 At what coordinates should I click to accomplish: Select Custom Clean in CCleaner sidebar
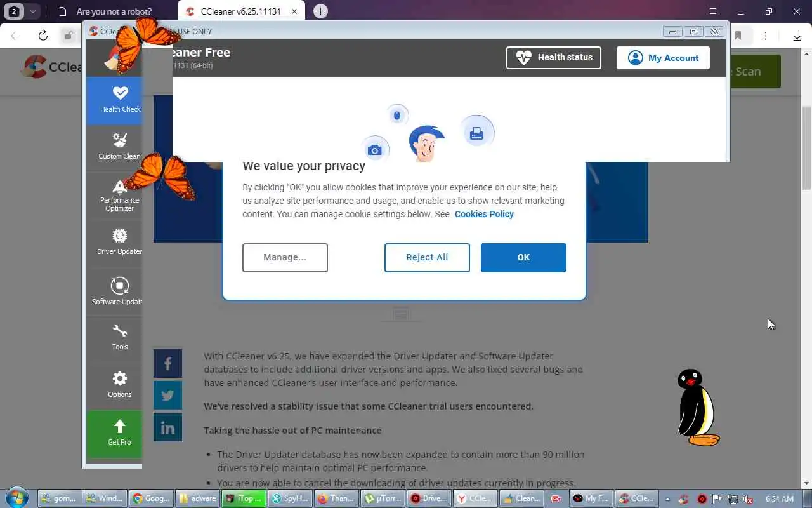pos(114,148)
